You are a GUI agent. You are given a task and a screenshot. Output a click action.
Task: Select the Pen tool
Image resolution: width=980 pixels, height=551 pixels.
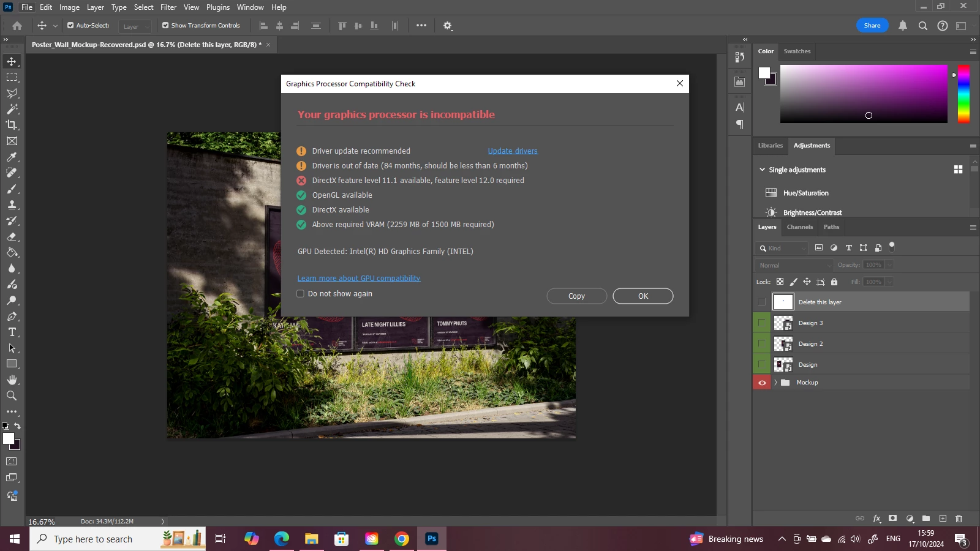(12, 316)
